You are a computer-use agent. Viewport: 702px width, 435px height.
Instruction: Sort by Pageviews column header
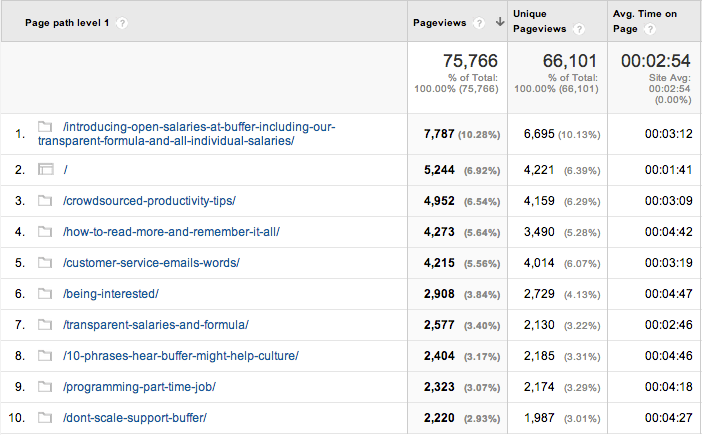click(x=439, y=23)
